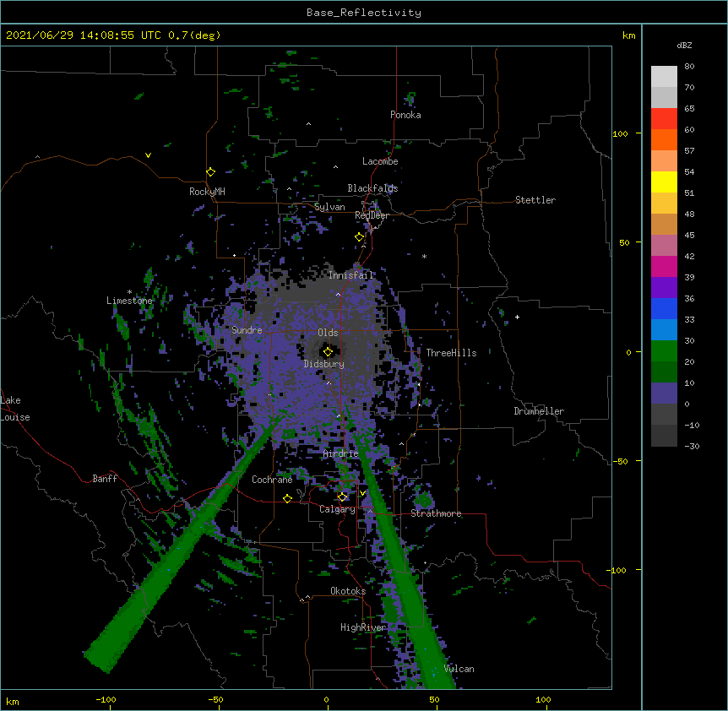This screenshot has height=711, width=728.
Task: Click the yellow 50 label on the right axis
Action: coord(624,242)
